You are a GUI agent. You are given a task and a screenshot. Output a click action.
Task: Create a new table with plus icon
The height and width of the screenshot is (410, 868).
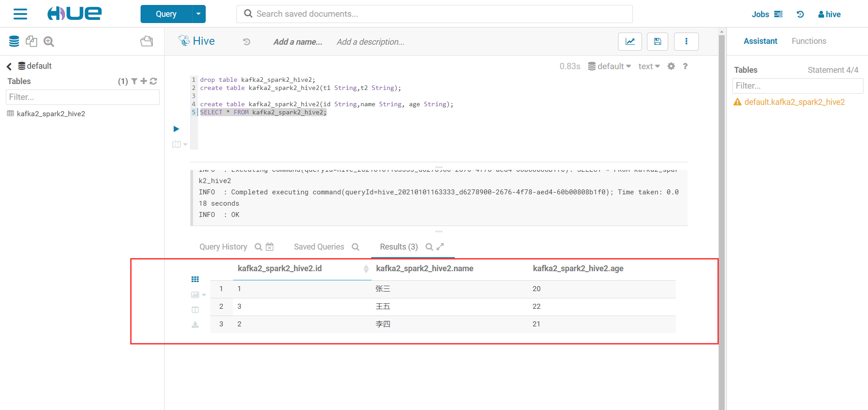pos(144,81)
